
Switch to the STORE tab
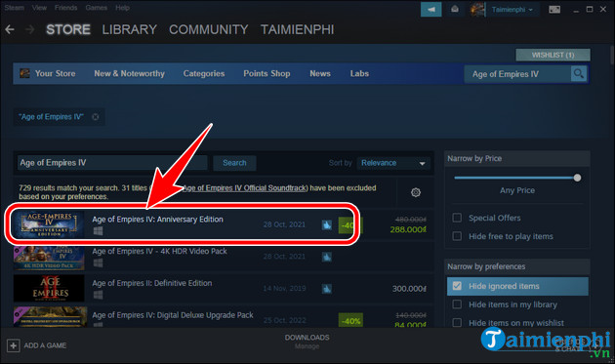68,30
